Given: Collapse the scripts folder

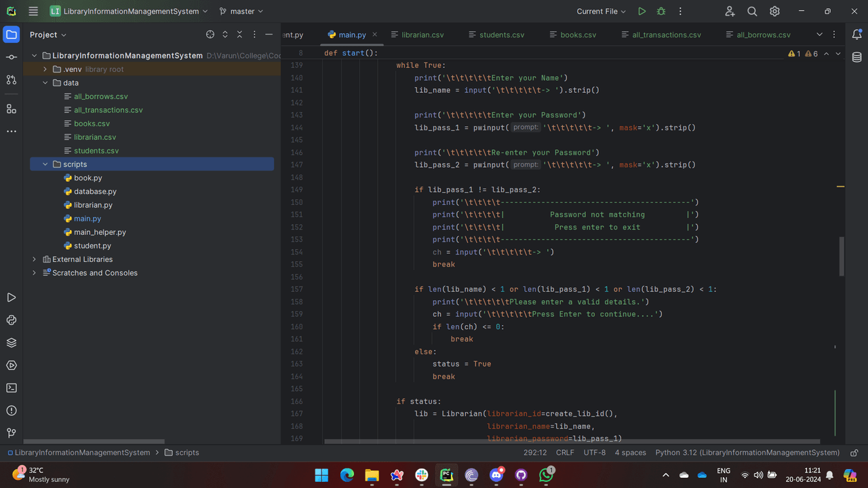Looking at the screenshot, I should click(45, 164).
